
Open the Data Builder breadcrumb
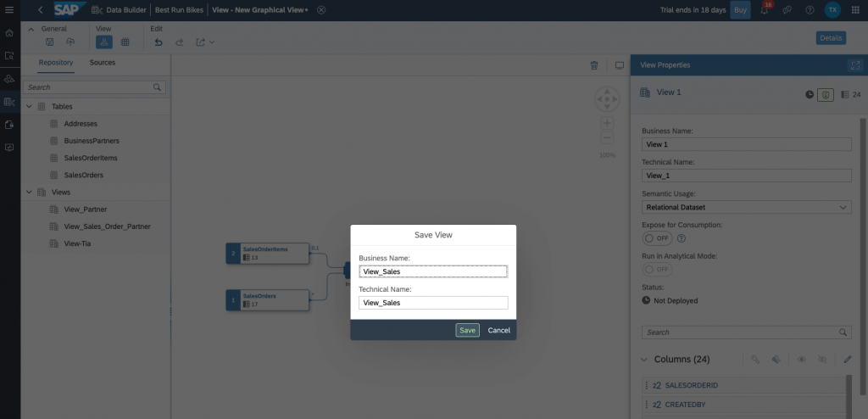click(125, 10)
